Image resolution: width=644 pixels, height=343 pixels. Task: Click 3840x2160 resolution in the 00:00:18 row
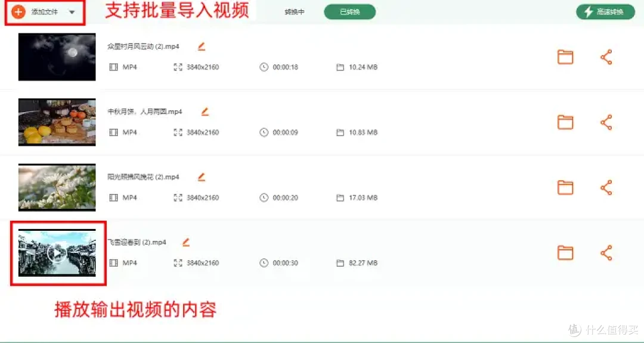pos(203,67)
